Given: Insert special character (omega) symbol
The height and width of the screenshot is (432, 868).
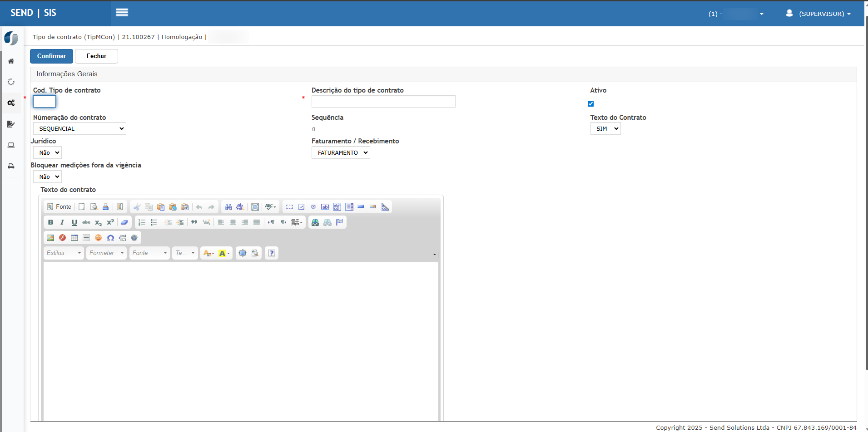Looking at the screenshot, I should 110,238.
